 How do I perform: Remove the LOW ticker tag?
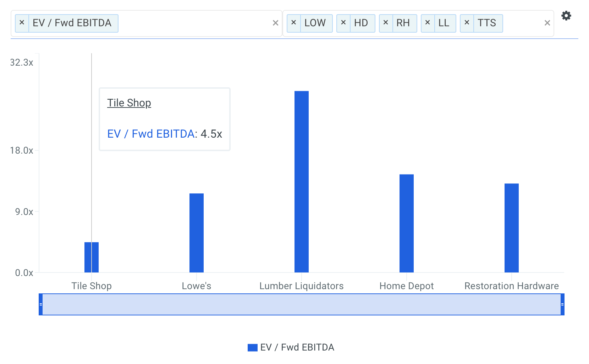(x=294, y=23)
